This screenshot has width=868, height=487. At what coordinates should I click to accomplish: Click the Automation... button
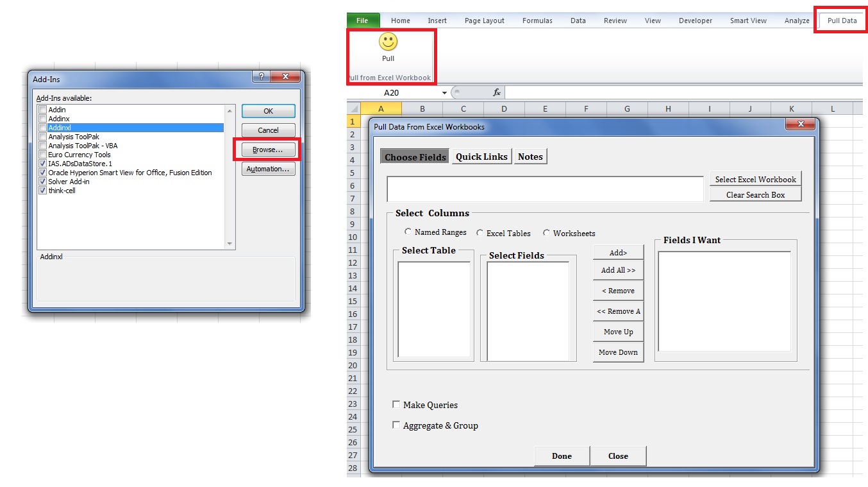coord(268,169)
